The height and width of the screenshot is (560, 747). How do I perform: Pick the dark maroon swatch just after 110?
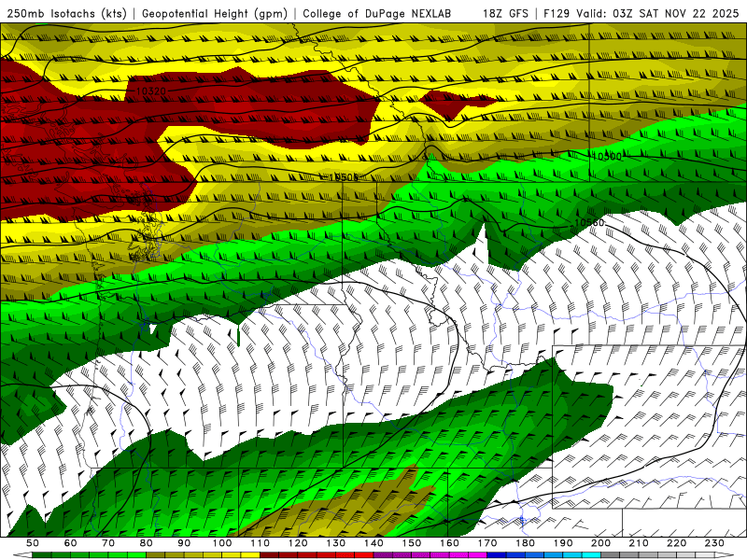269,555
